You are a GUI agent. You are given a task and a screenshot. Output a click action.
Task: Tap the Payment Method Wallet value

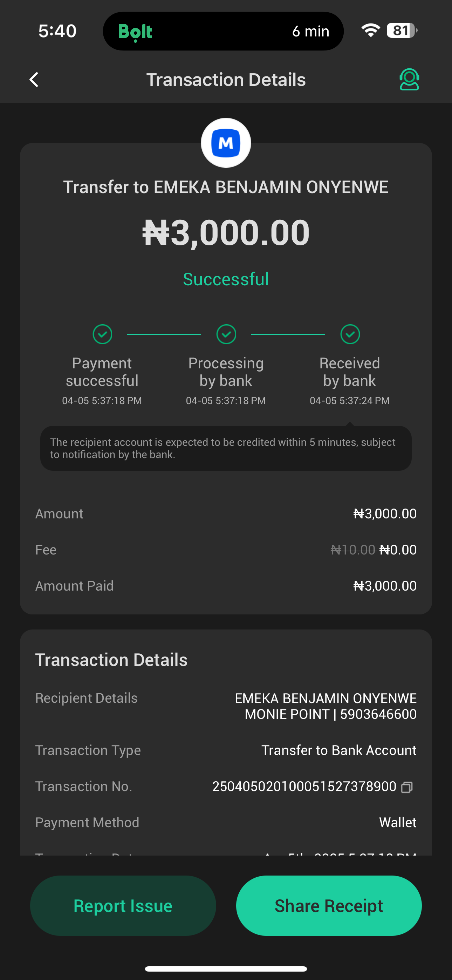click(x=398, y=823)
